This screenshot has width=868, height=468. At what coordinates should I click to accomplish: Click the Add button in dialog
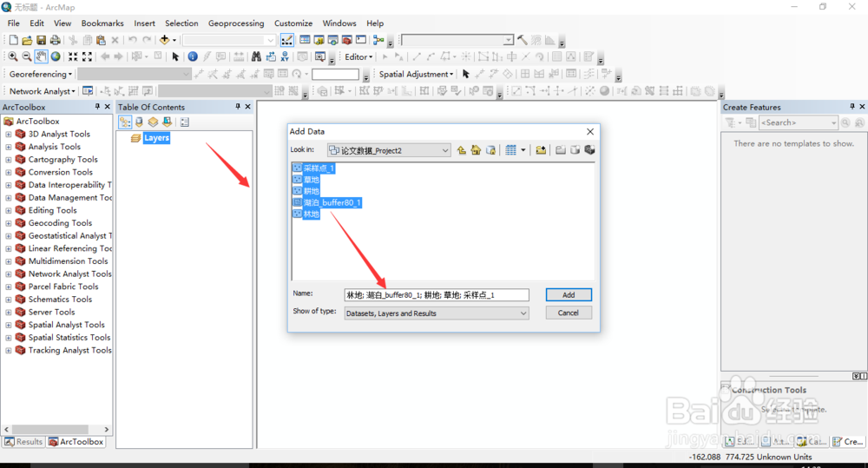point(569,294)
